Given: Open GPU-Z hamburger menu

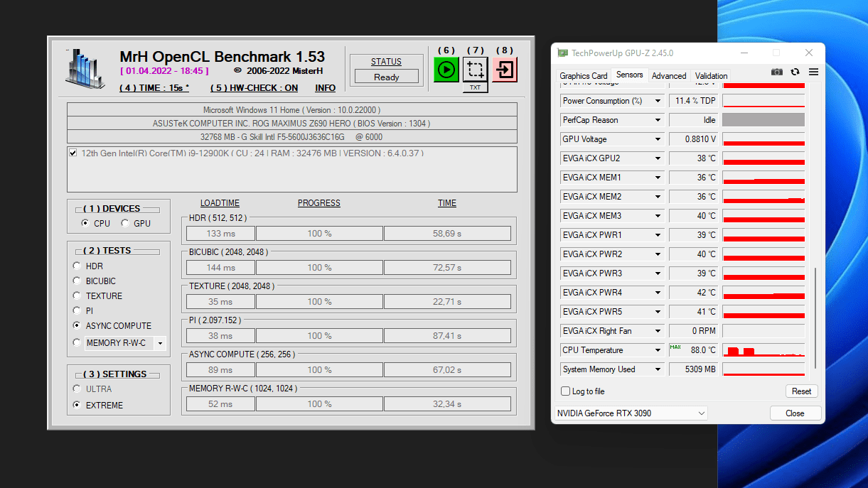Looking at the screenshot, I should (813, 72).
